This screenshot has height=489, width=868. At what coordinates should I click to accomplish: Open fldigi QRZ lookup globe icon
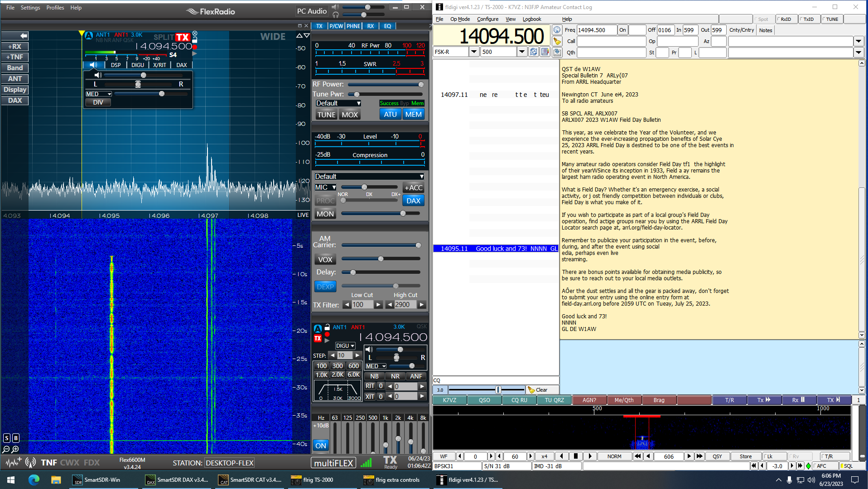[x=557, y=30]
